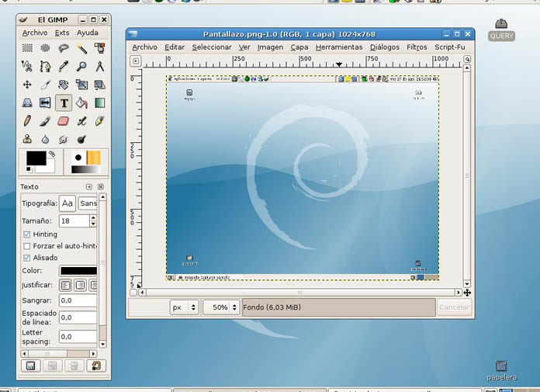Viewport: 540px width, 392px height.
Task: Click the Cancelar button
Action: (x=454, y=307)
